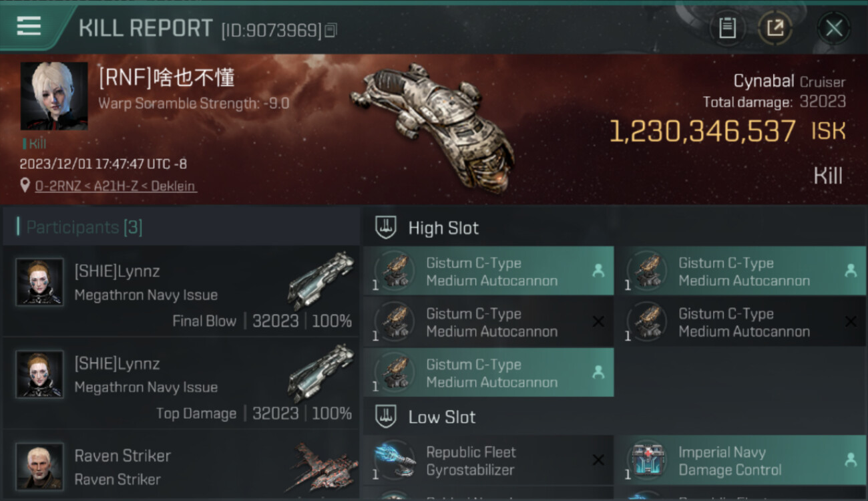Select the first Gistum C-Type Autocannon item
The height and width of the screenshot is (501, 868).
488,271
